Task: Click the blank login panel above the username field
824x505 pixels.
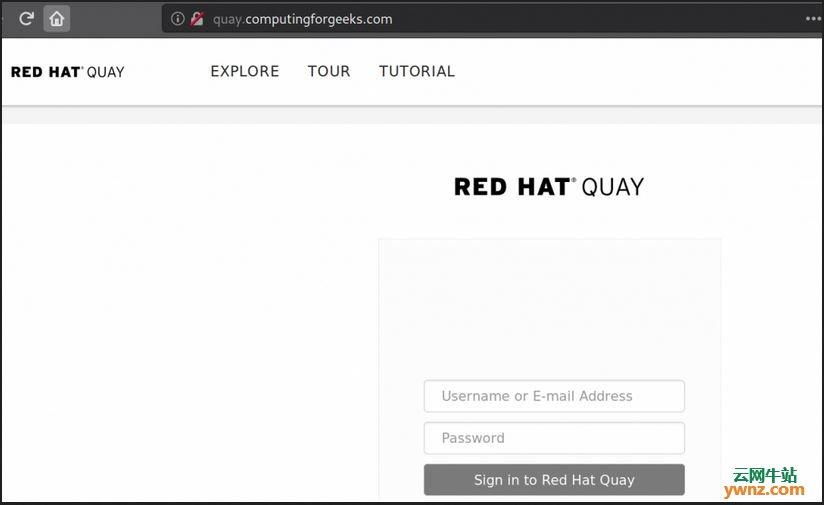Action: [549, 309]
